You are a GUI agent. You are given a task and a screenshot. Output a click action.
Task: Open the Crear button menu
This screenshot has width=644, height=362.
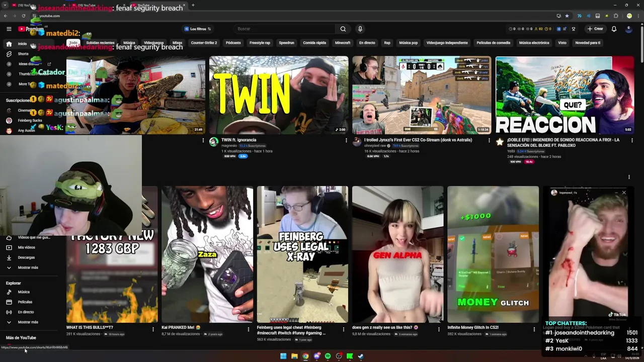(595, 29)
